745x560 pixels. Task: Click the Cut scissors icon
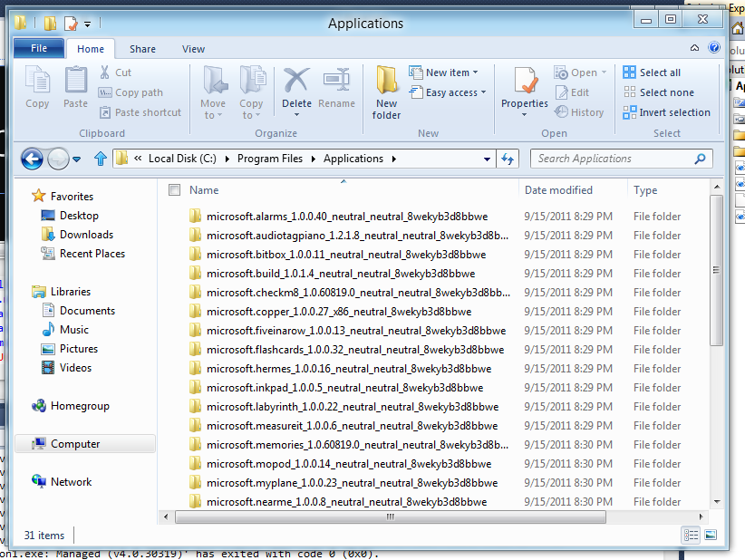tap(104, 72)
